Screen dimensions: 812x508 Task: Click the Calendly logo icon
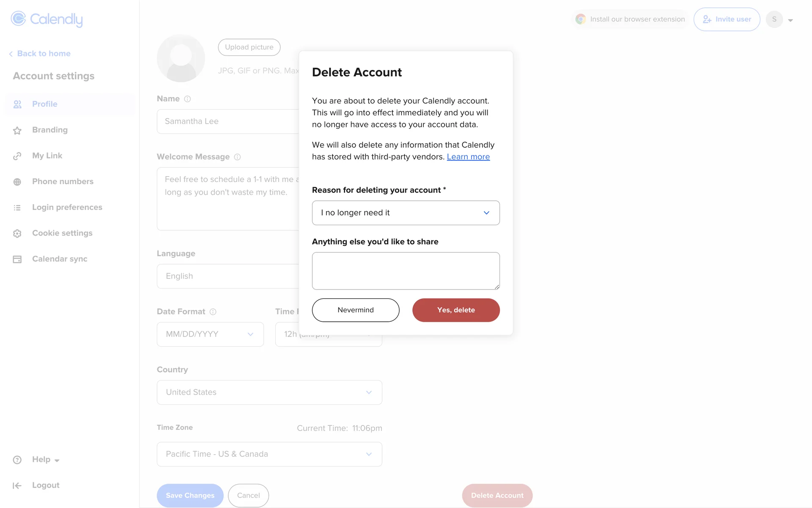point(18,19)
